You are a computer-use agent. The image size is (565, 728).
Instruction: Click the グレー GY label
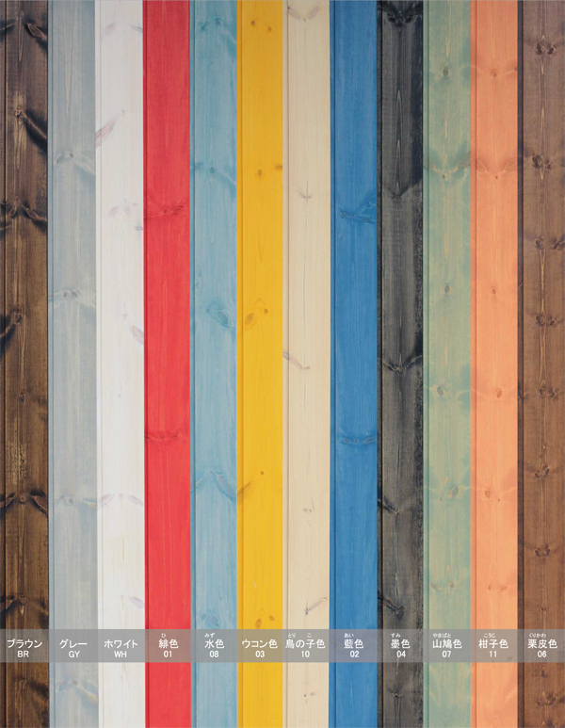73,647
